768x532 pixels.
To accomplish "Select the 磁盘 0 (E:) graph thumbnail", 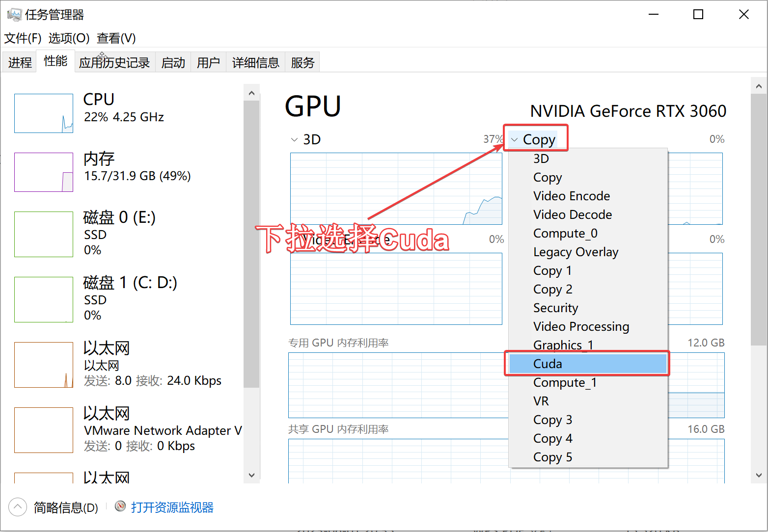I will click(x=44, y=234).
